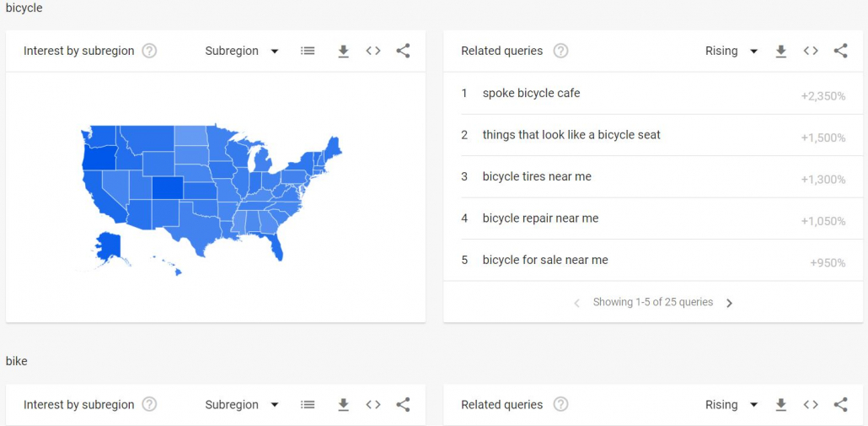The width and height of the screenshot is (868, 426).
Task: Open Subregion dropdown in bicycle card
Action: point(242,51)
